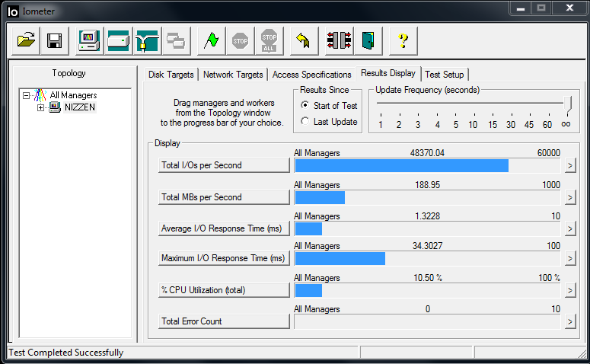Viewport: 590px width, 364px height.
Task: Start tests with the green flag
Action: click(x=211, y=40)
